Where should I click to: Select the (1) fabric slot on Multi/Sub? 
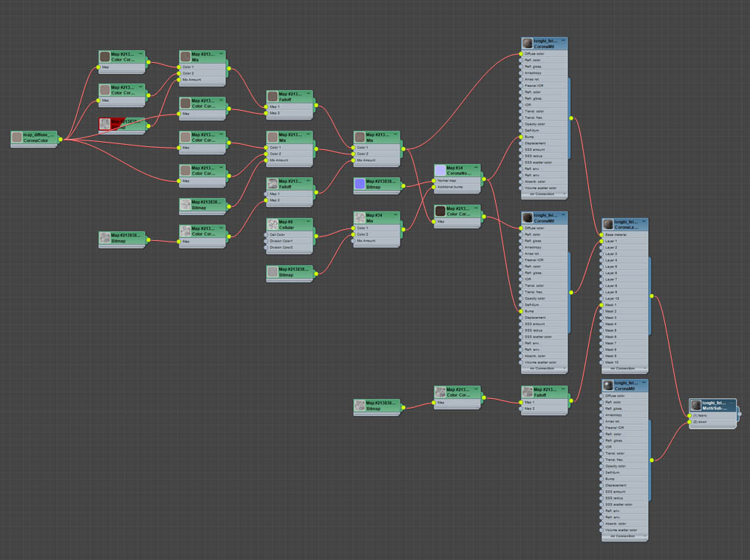pyautogui.click(x=713, y=416)
